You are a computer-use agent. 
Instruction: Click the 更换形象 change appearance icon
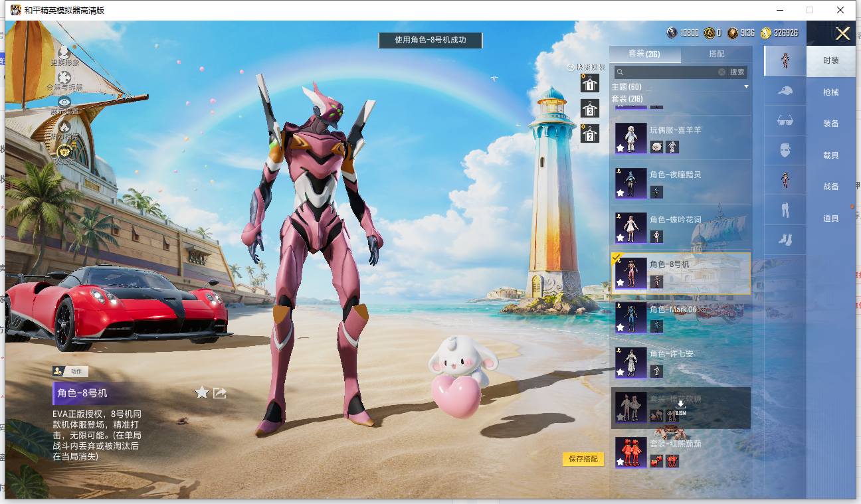[64, 52]
